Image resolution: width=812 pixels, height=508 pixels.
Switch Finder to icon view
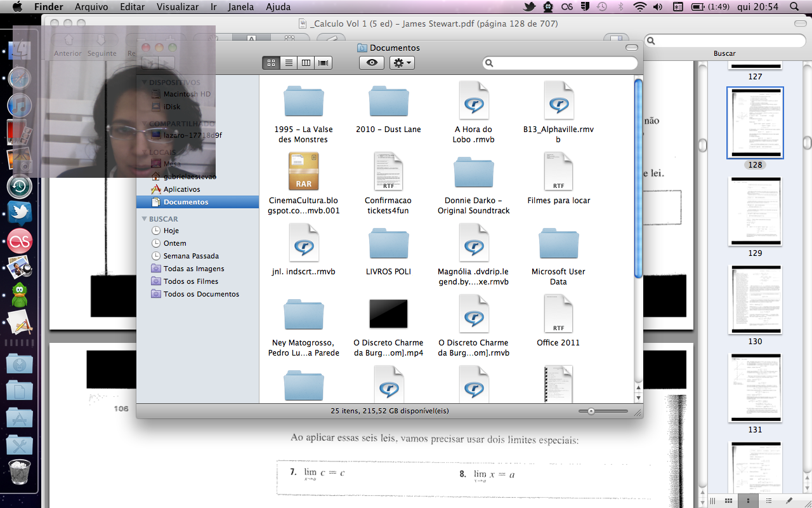(x=271, y=63)
